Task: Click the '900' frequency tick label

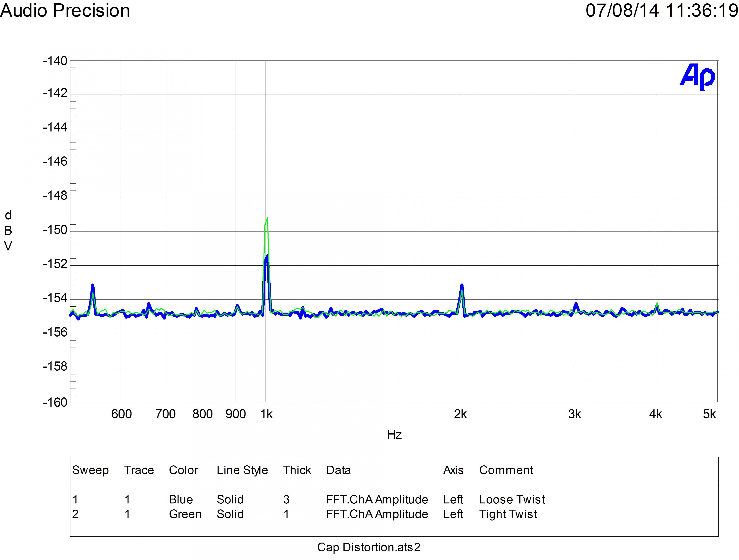Action: [236, 414]
